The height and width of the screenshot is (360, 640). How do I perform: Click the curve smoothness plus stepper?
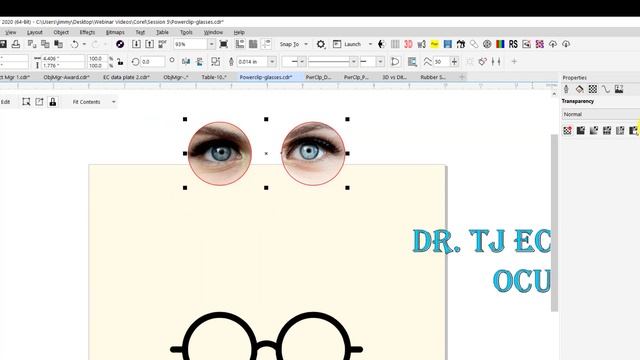tap(454, 62)
